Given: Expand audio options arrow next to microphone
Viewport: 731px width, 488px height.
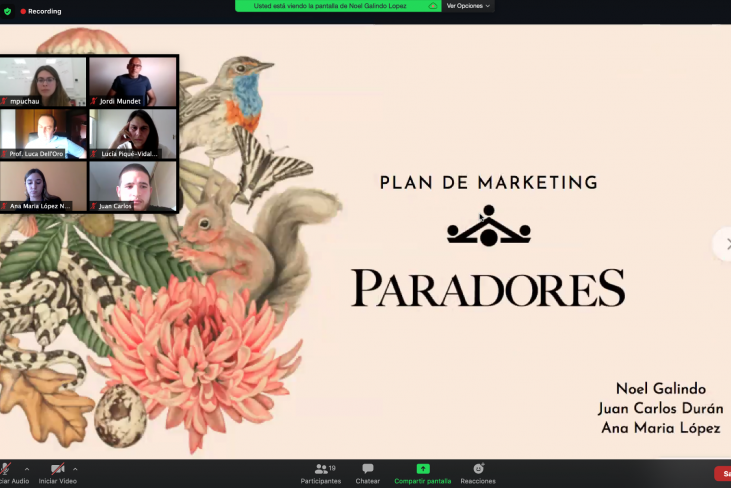Looking at the screenshot, I should click(27, 468).
